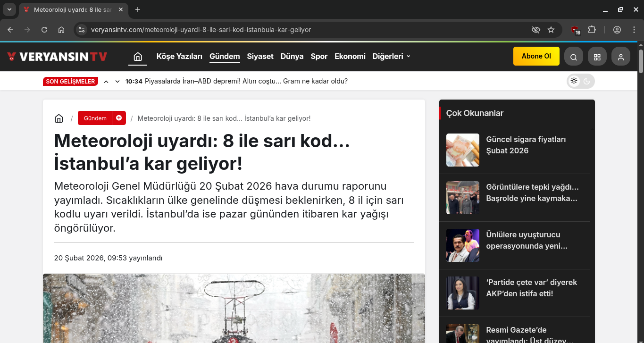Enable light mode with the sun toggle
Image resolution: width=644 pixels, height=343 pixels.
pos(574,81)
